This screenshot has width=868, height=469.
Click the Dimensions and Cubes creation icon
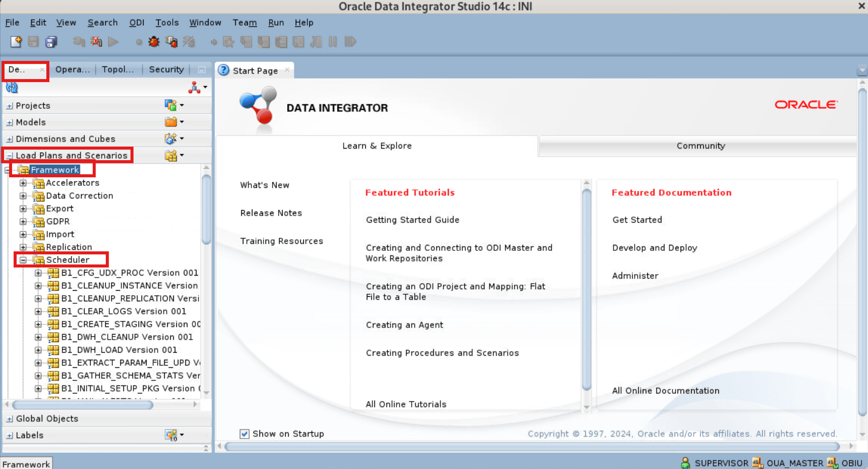[x=171, y=138]
